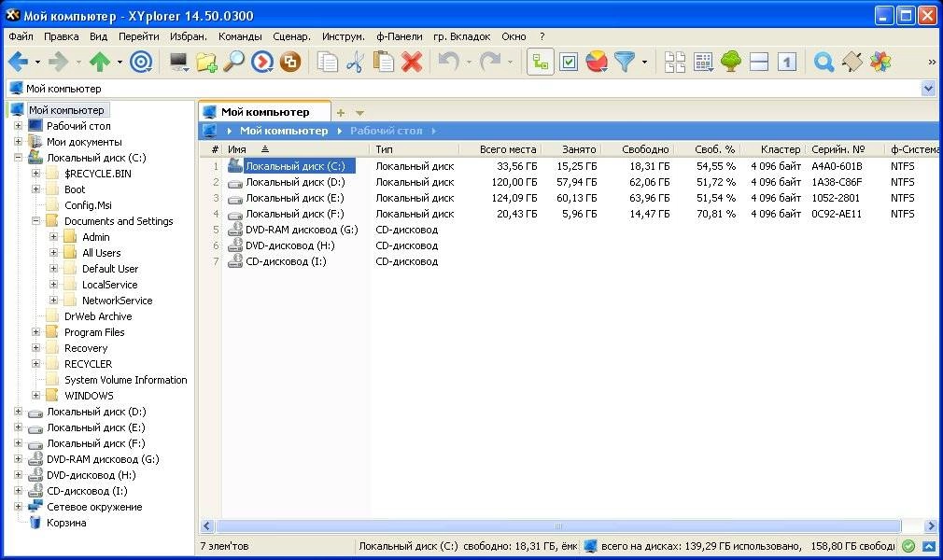Open Up button dropdown arrow
The image size is (943, 560).
pos(120,62)
